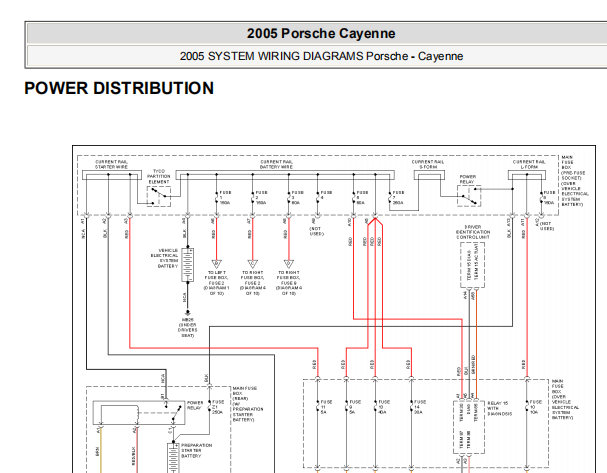The width and height of the screenshot is (607, 473).
Task: Click the arrow above 'TO LEFT FUSE BOX'
Action: (x=216, y=264)
